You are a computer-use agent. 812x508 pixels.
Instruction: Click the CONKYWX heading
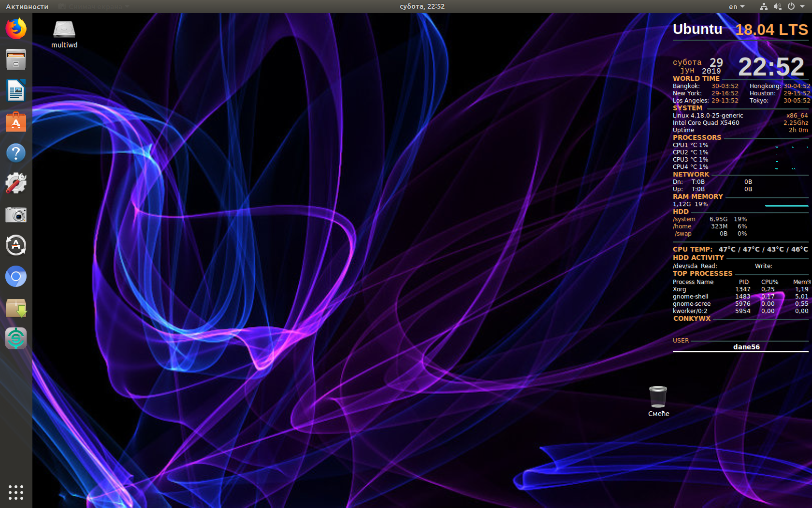click(x=692, y=318)
